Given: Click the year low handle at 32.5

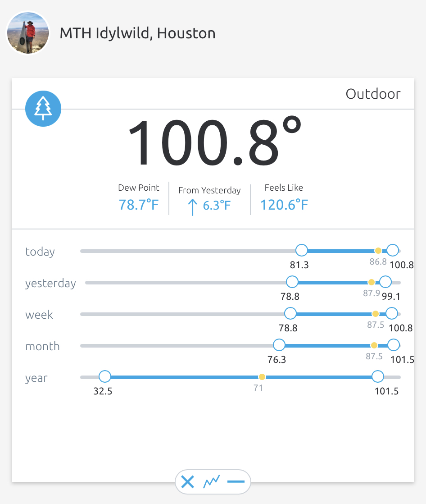Looking at the screenshot, I should coord(105,376).
